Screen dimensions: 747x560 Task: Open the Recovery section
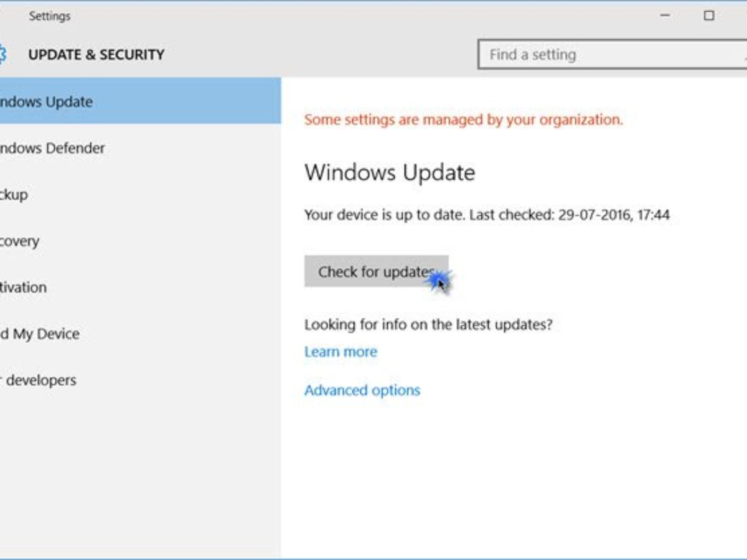click(20, 241)
